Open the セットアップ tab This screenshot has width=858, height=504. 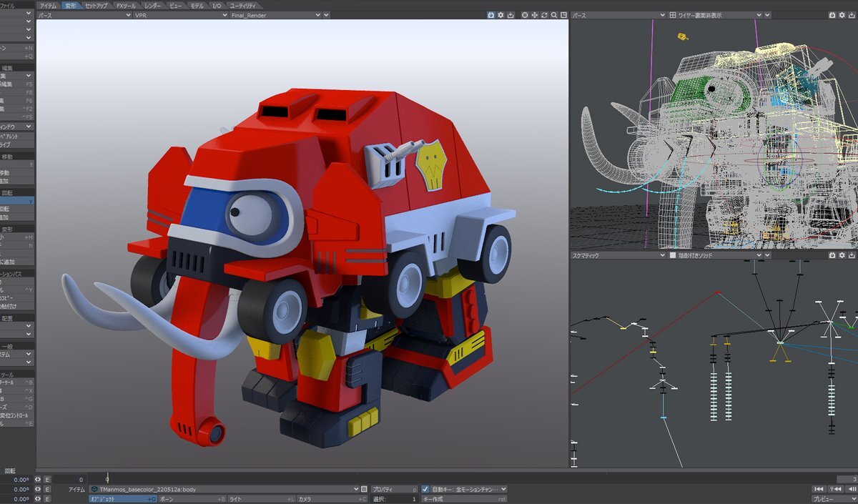coord(97,5)
